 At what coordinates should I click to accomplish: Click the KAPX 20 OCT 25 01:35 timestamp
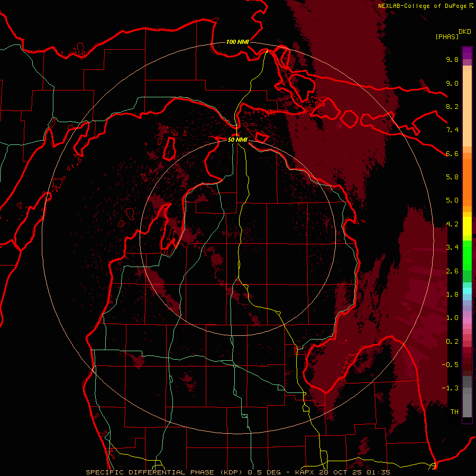tap(342, 472)
